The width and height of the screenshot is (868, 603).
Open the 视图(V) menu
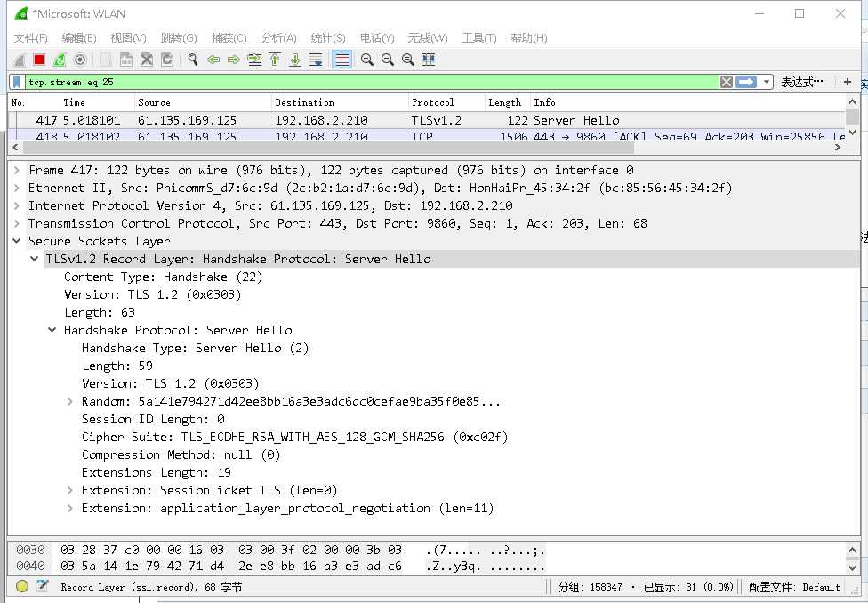coord(128,37)
